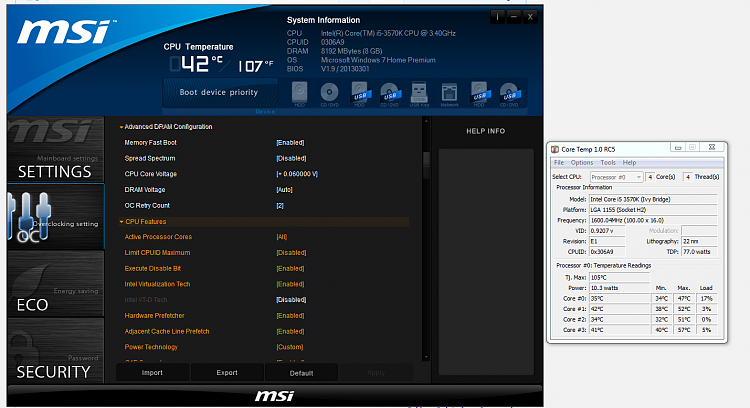The image size is (750, 408).
Task: Open the ECO energy saving section
Action: coord(55,283)
